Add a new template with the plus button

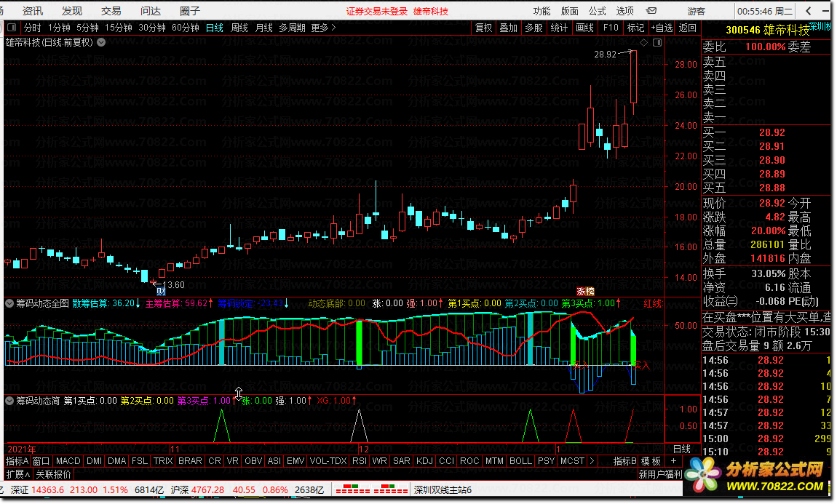click(674, 461)
